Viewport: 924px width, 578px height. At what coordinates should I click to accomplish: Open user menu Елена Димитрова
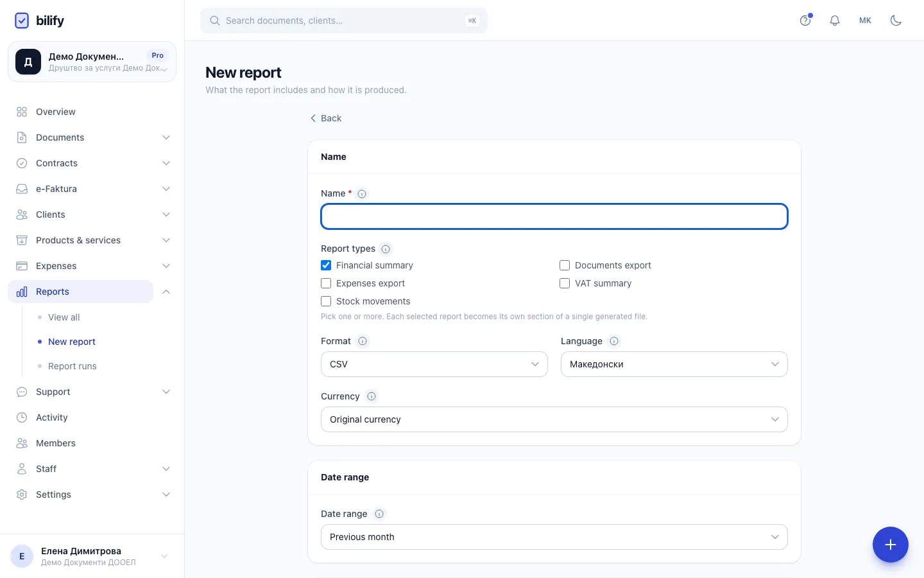(92, 556)
